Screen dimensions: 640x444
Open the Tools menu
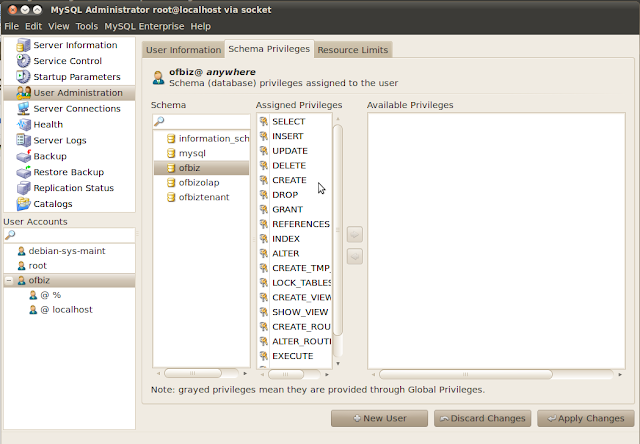pos(87,26)
